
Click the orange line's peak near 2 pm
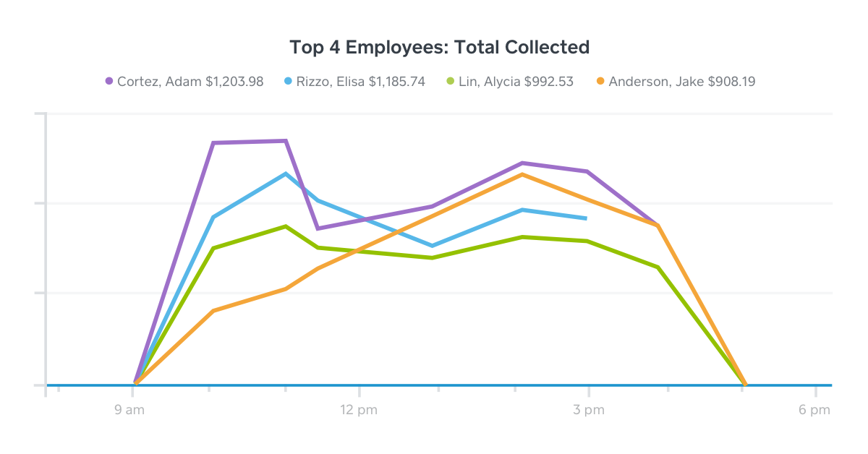pos(522,174)
